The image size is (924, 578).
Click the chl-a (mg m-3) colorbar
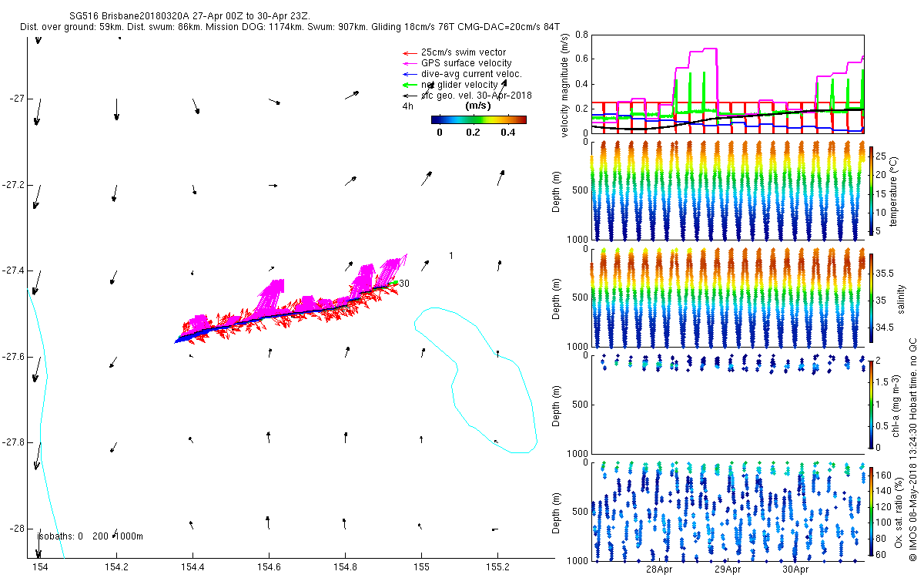872,404
